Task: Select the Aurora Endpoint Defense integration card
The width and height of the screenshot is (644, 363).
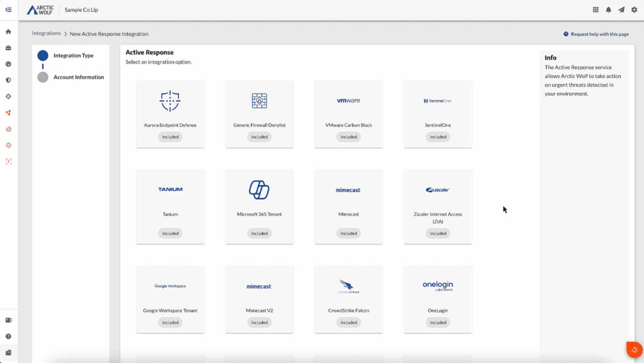Action: pyautogui.click(x=170, y=114)
